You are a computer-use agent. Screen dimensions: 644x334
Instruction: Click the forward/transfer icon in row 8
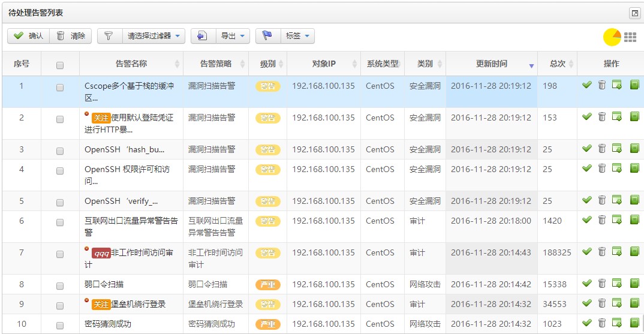coord(617,284)
